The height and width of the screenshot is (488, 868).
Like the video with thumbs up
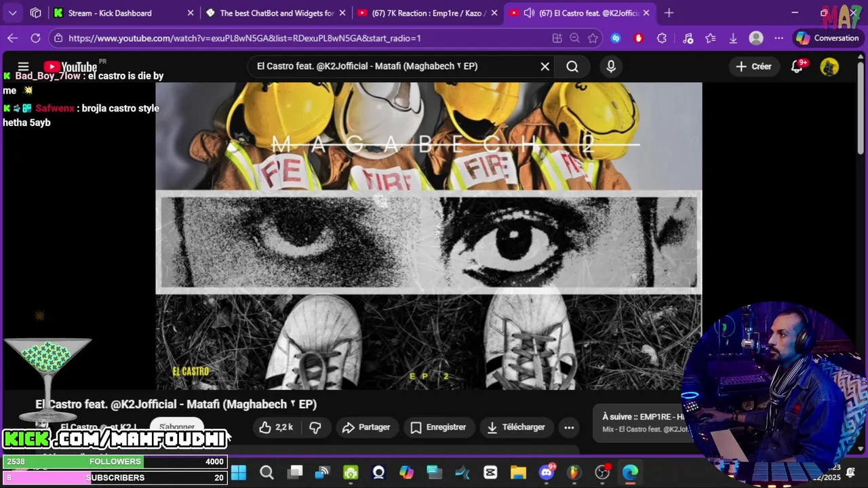click(x=276, y=427)
